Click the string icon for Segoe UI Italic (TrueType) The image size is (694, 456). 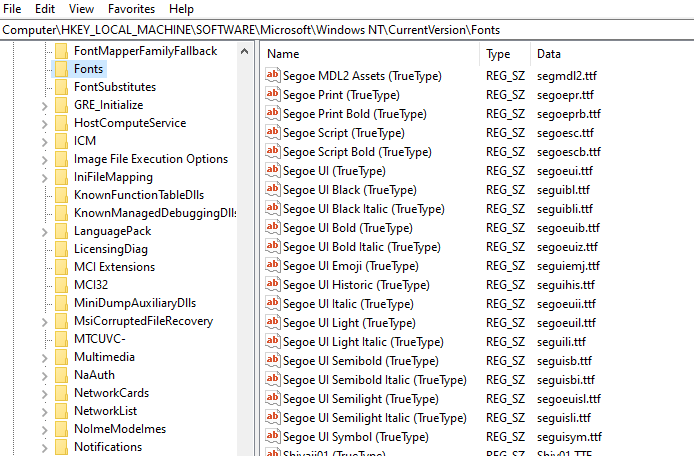pyautogui.click(x=273, y=304)
